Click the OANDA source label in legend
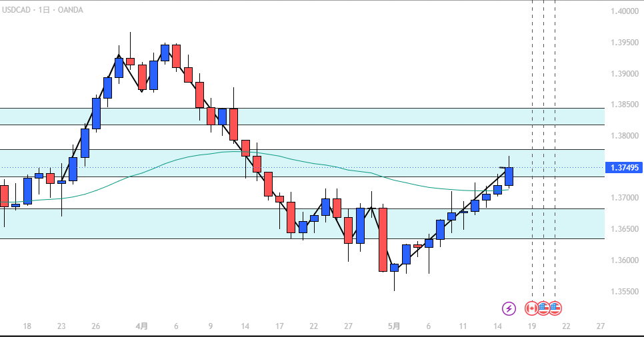644x337 pixels. pyautogui.click(x=70, y=10)
